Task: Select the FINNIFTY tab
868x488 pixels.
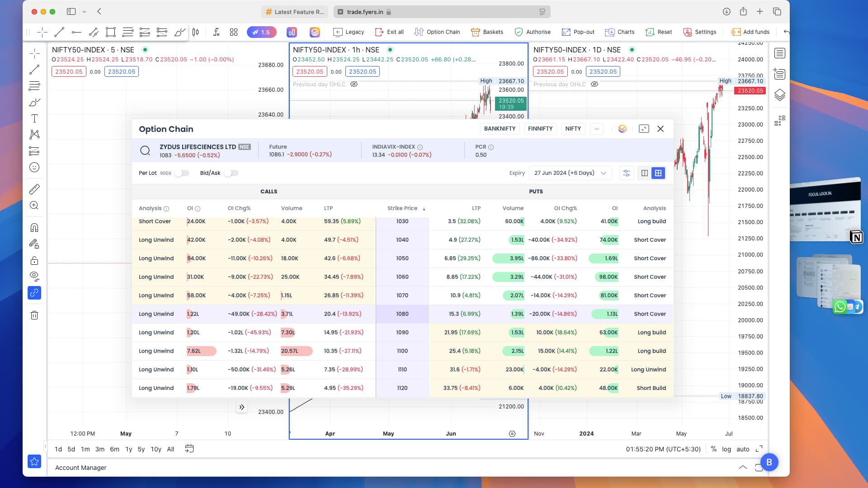Action: click(x=540, y=129)
